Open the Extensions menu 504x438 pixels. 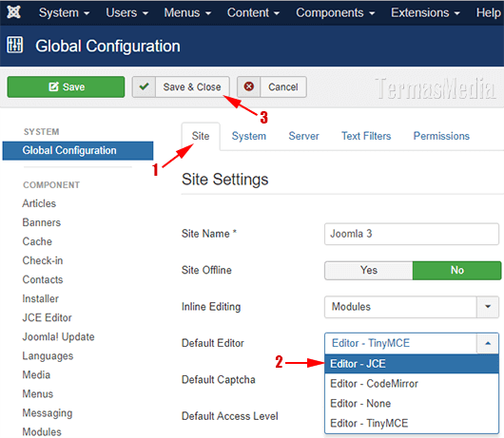click(x=425, y=13)
